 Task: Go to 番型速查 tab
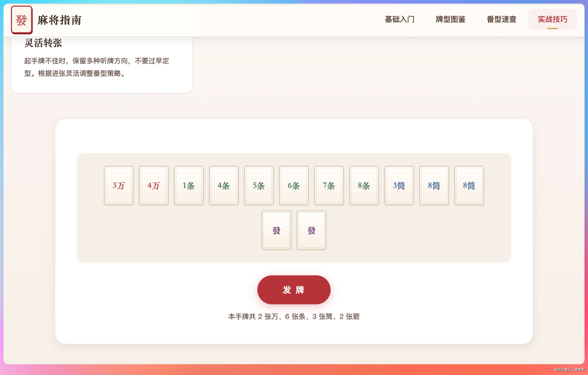(502, 19)
